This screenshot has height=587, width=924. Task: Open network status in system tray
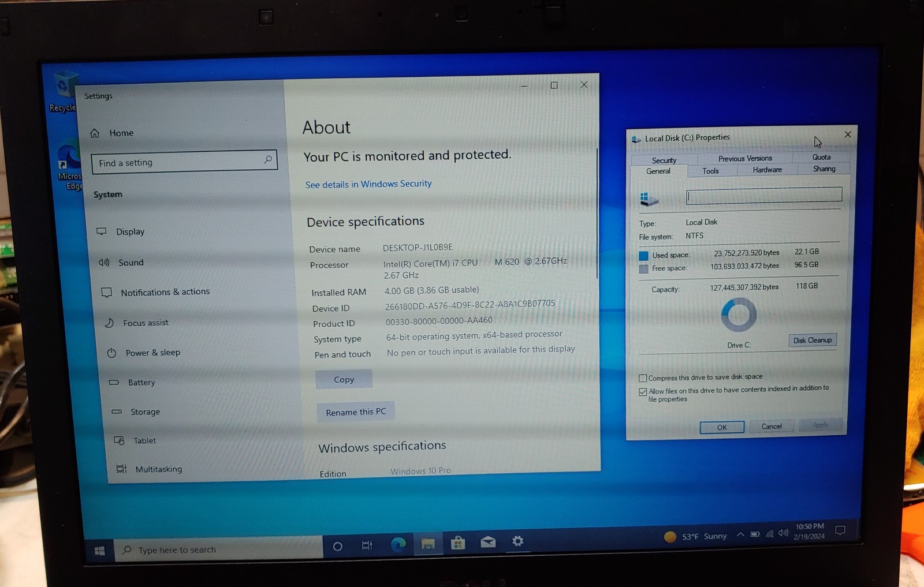click(769, 534)
